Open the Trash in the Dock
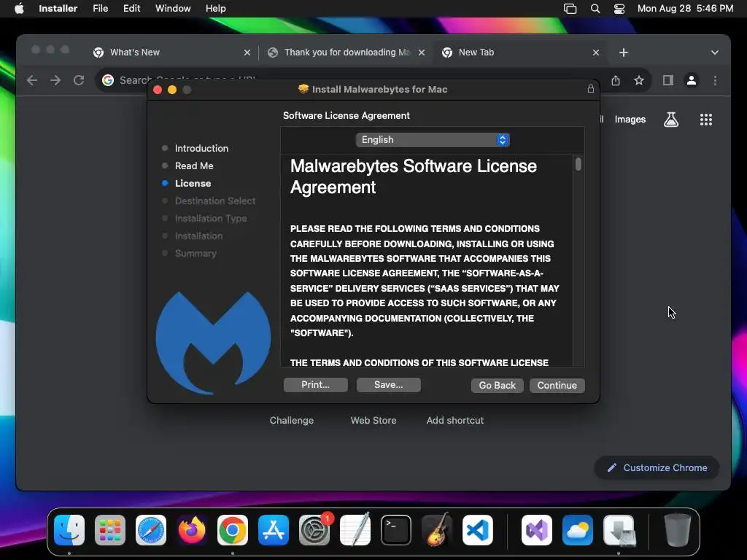Screen dimensions: 747x560 pyautogui.click(x=678, y=530)
